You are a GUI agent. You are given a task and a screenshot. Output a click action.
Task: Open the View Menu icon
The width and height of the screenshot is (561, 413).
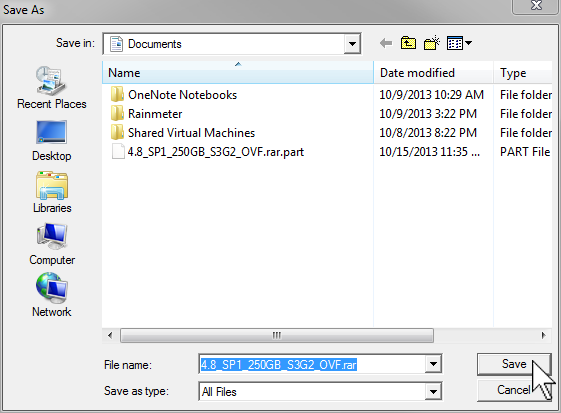click(459, 43)
